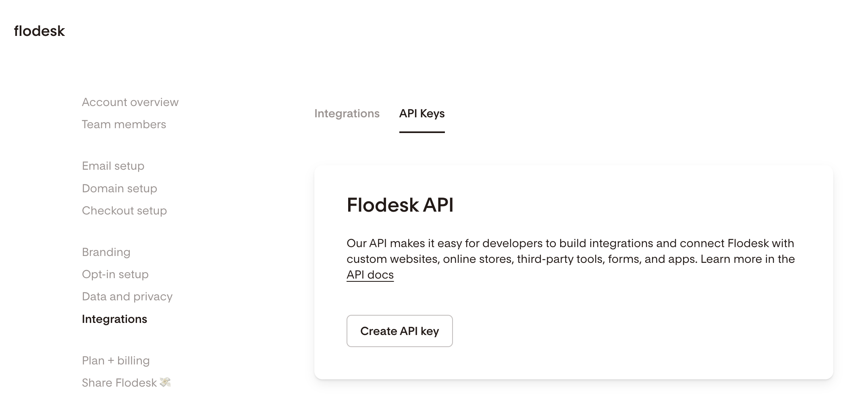Open Plan + billing page
Image resolution: width=868 pixels, height=412 pixels.
click(x=116, y=361)
